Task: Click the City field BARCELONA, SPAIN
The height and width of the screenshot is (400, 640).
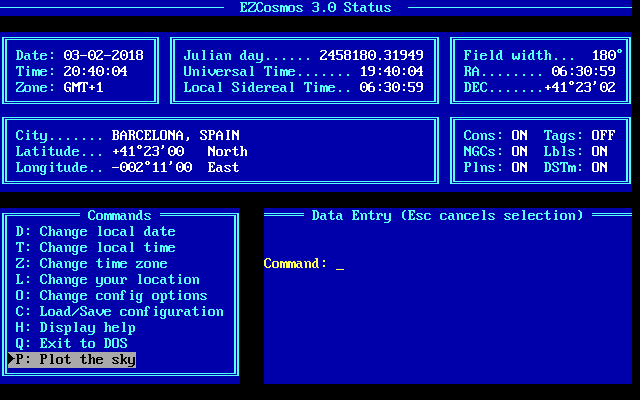Action: pos(175,136)
